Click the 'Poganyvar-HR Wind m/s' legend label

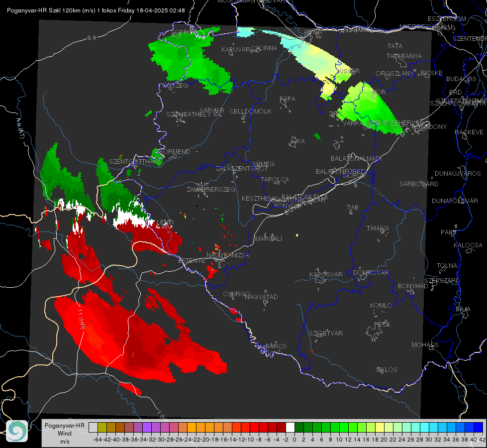[65, 434]
